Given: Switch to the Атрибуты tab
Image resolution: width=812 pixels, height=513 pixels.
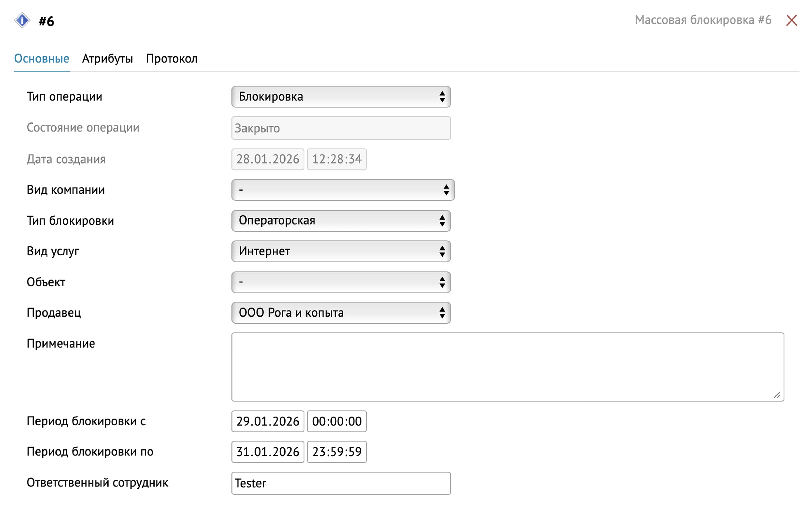Looking at the screenshot, I should point(107,59).
